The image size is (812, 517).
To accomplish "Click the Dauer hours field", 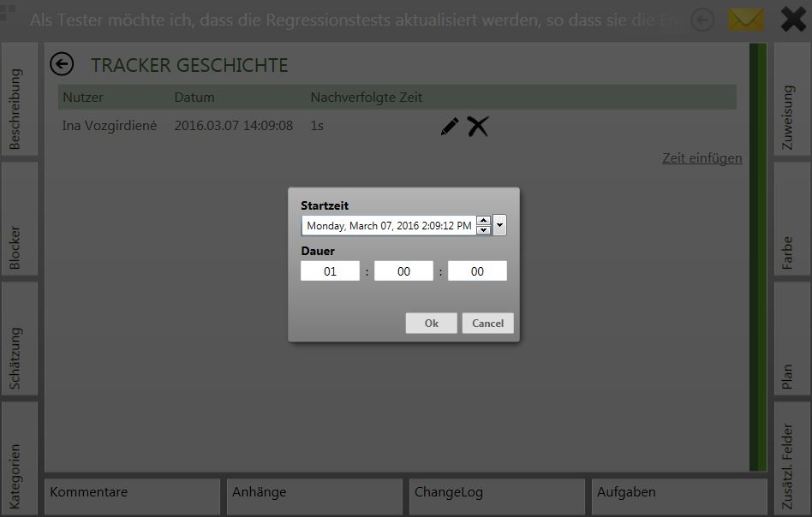I will tap(330, 271).
